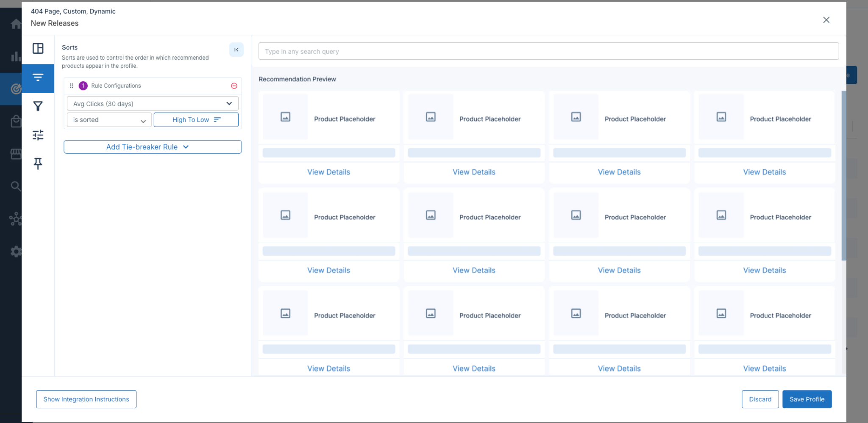Click first Product Placeholder thumbnail
Image resolution: width=868 pixels, height=423 pixels.
click(x=286, y=117)
